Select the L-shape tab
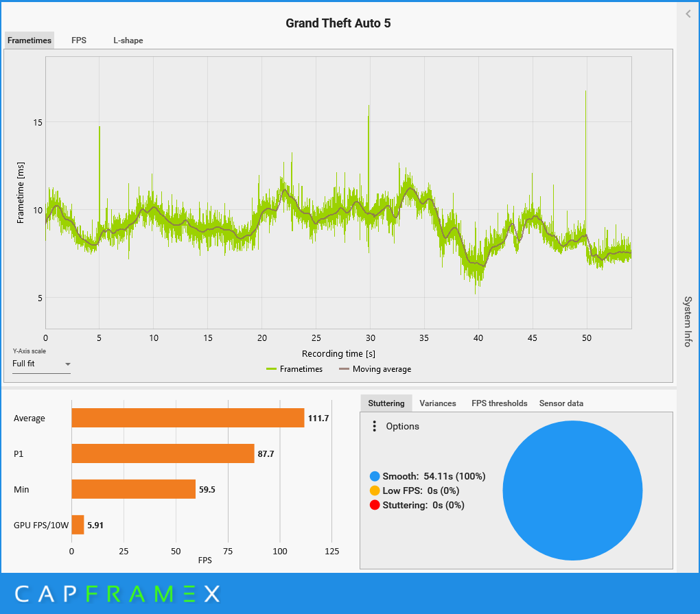The image size is (700, 614). [x=128, y=40]
